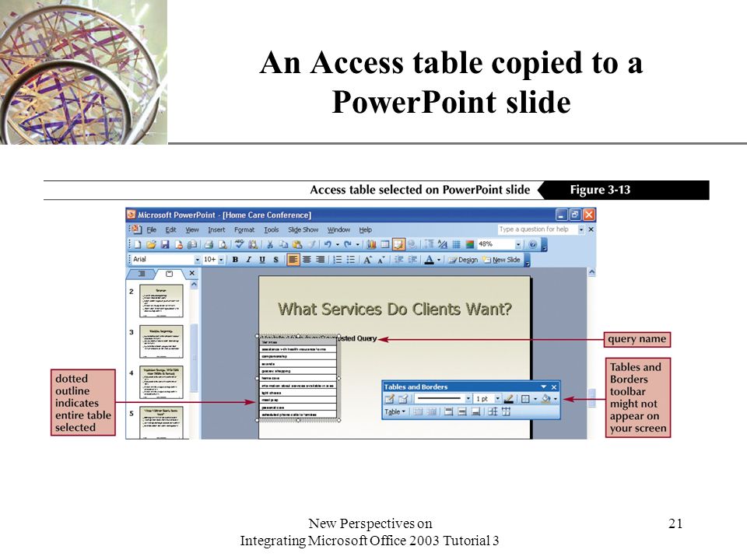Select the table Eraser tool
The width and height of the screenshot is (747, 560).
click(403, 398)
